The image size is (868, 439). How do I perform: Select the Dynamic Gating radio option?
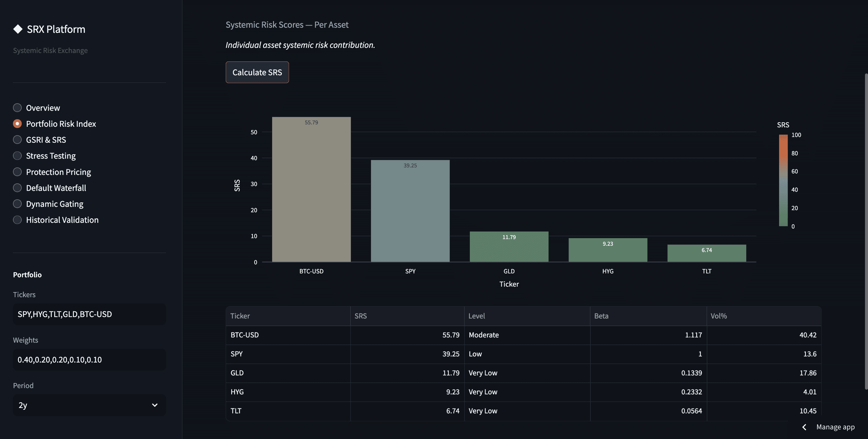17,204
